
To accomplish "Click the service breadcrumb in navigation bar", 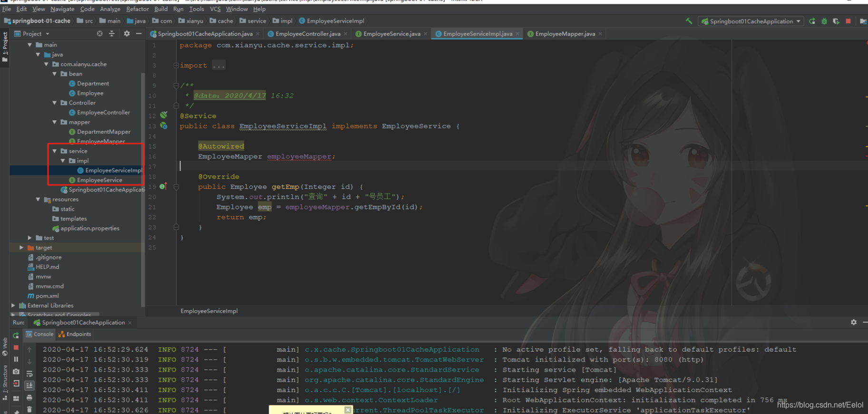I will pyautogui.click(x=253, y=21).
